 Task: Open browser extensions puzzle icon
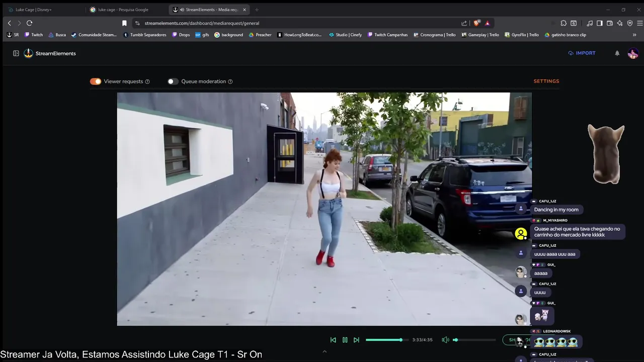(x=563, y=23)
